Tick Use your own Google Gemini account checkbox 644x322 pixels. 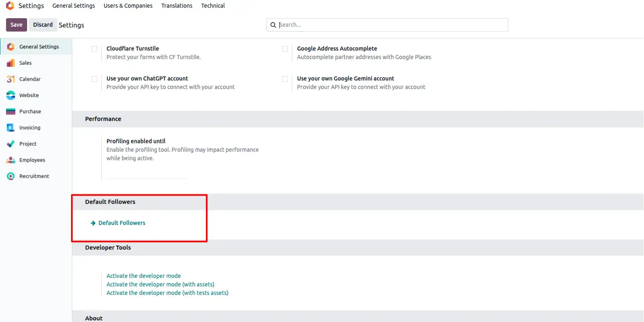point(285,79)
